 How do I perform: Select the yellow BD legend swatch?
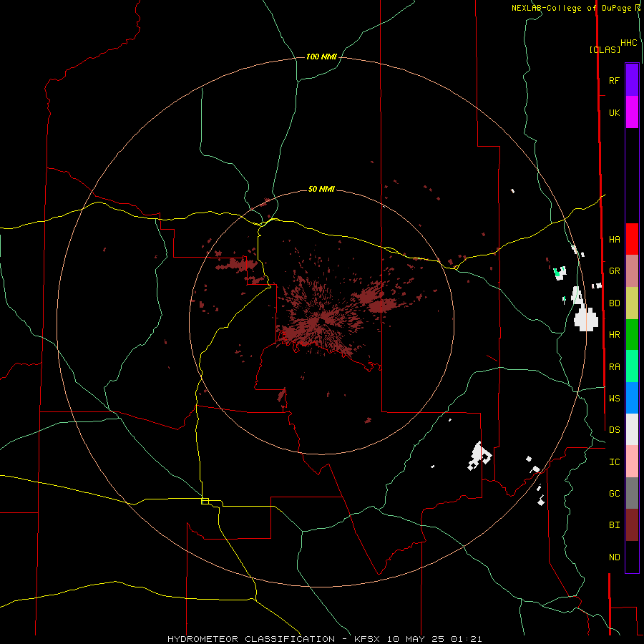(x=632, y=303)
